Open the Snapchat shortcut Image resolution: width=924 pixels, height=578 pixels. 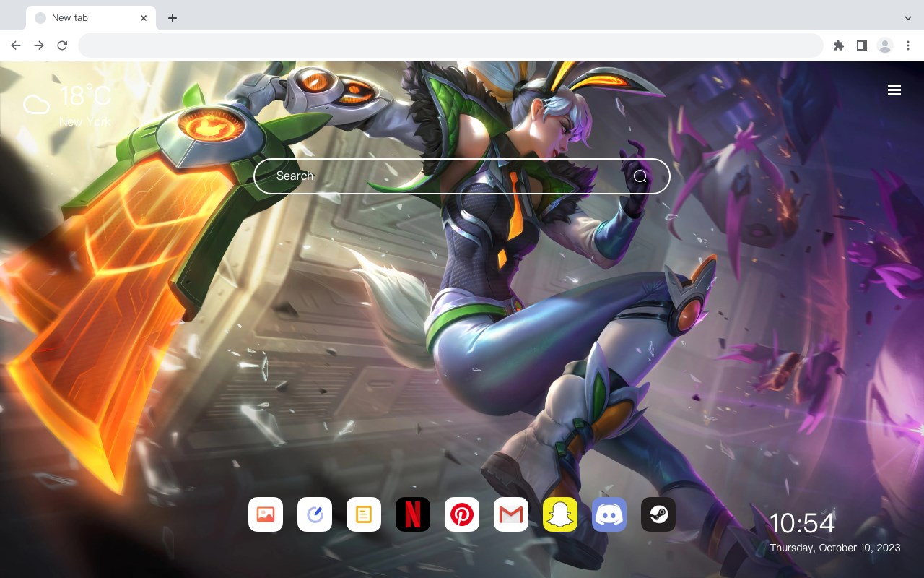[x=560, y=514]
